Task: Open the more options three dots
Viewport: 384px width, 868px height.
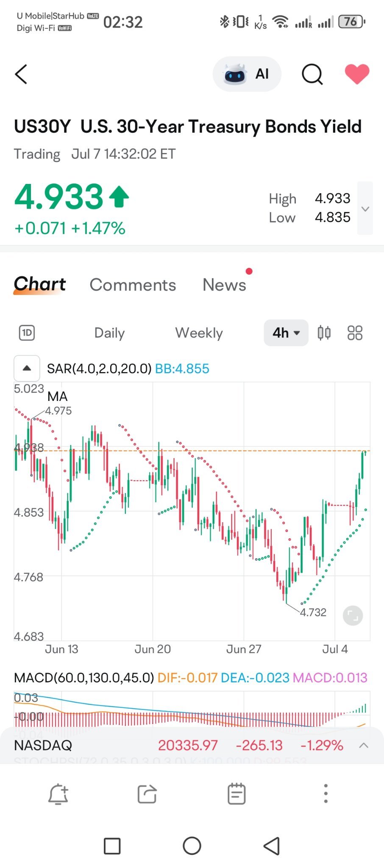Action: coord(326,793)
